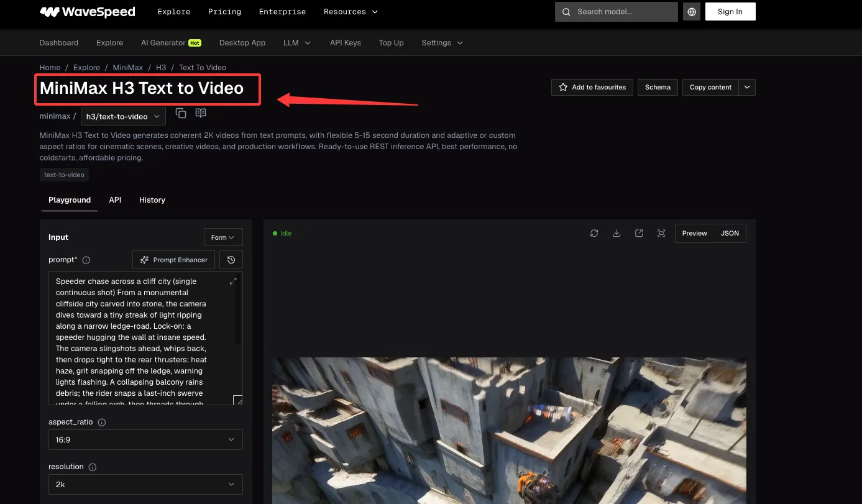Expand the Resources menu in the header

click(x=351, y=12)
